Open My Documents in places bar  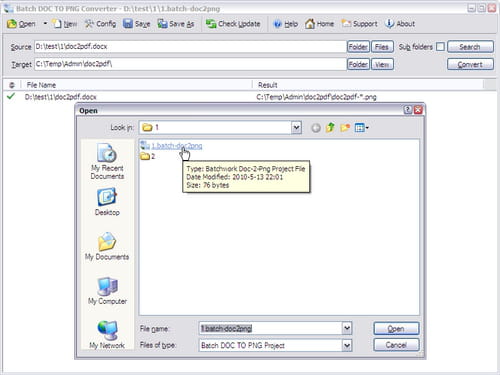tap(107, 246)
